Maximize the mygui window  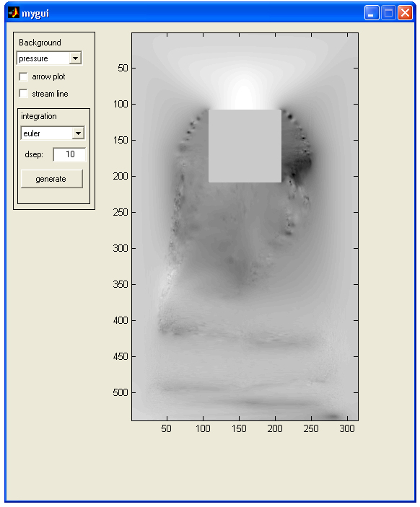[x=389, y=13]
